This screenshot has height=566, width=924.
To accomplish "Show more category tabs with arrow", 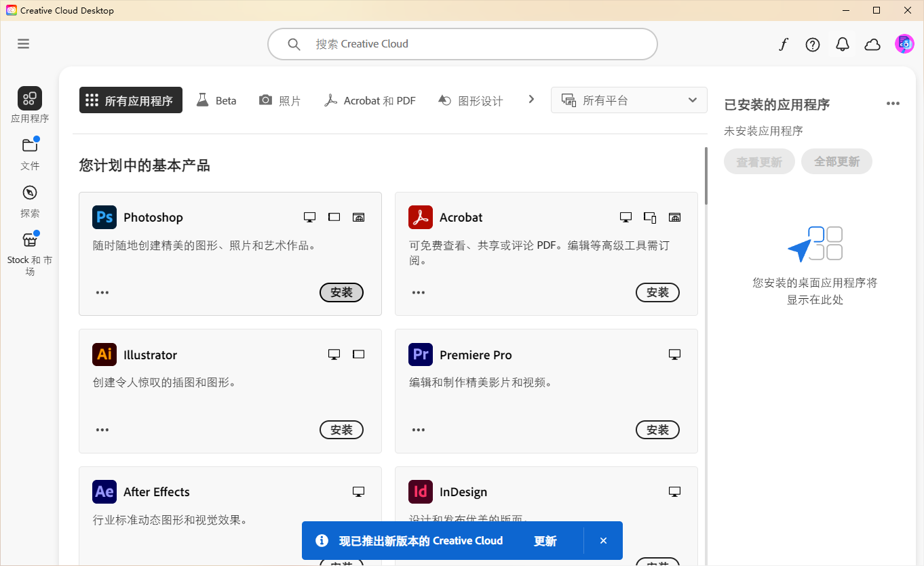I will [x=531, y=100].
